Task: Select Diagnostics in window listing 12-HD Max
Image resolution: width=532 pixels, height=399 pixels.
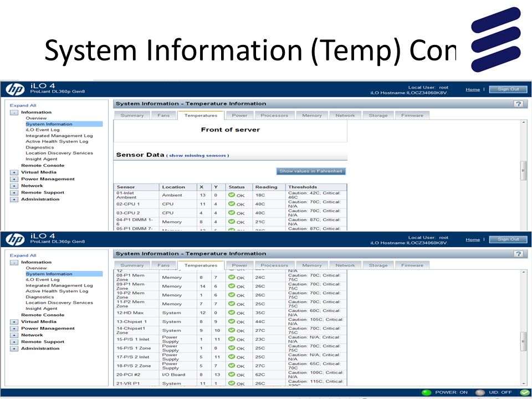Action: click(40, 297)
